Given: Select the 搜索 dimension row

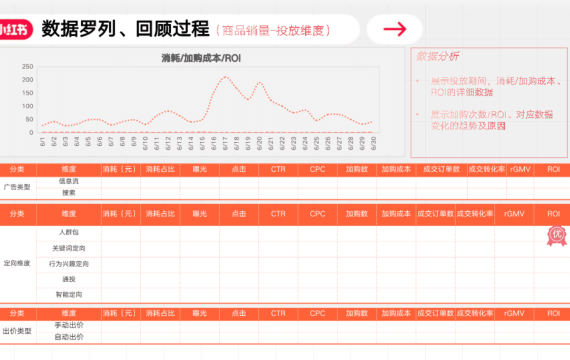Looking at the screenshot, I should (285, 193).
